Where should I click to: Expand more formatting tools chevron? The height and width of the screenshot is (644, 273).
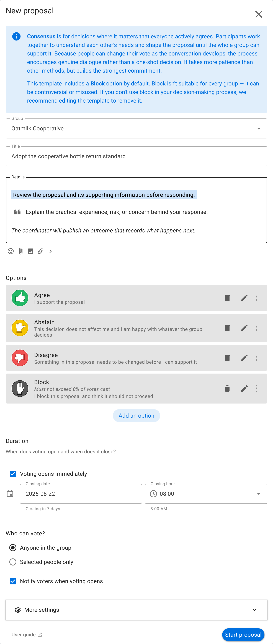click(x=51, y=251)
